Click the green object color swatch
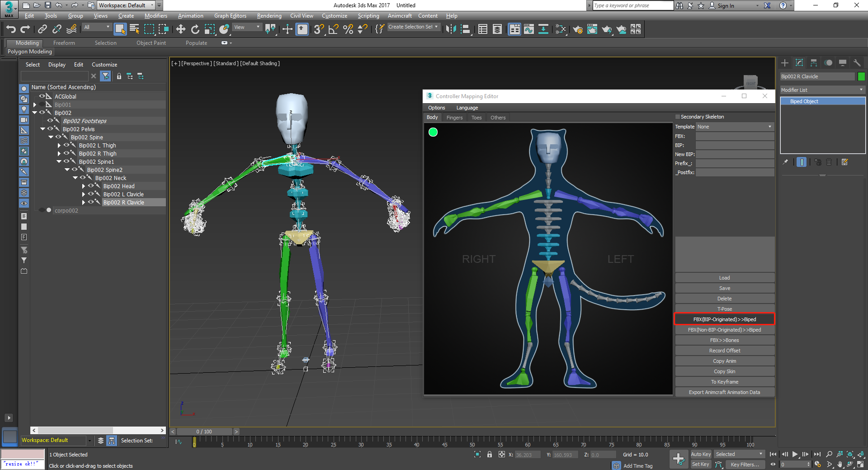868x470 pixels. coord(861,76)
